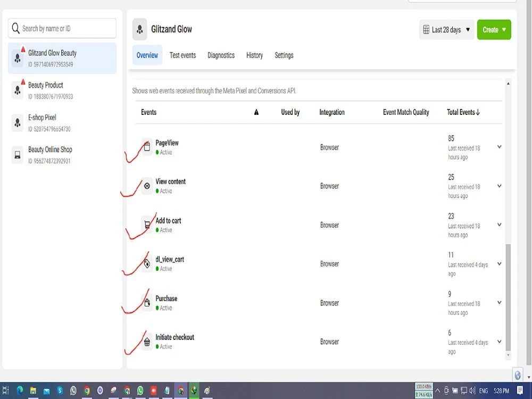Click the green Create button
Viewport: 532px width, 399px height.
point(491,30)
